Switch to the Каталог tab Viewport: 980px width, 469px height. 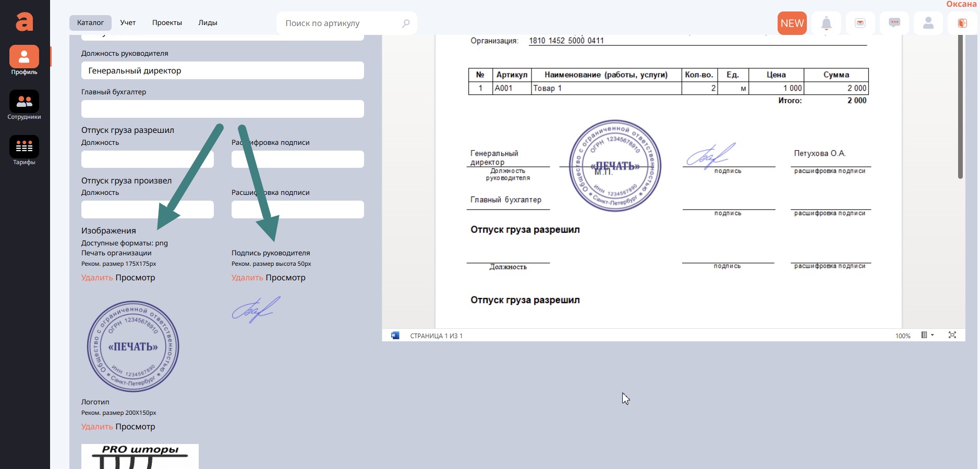90,23
